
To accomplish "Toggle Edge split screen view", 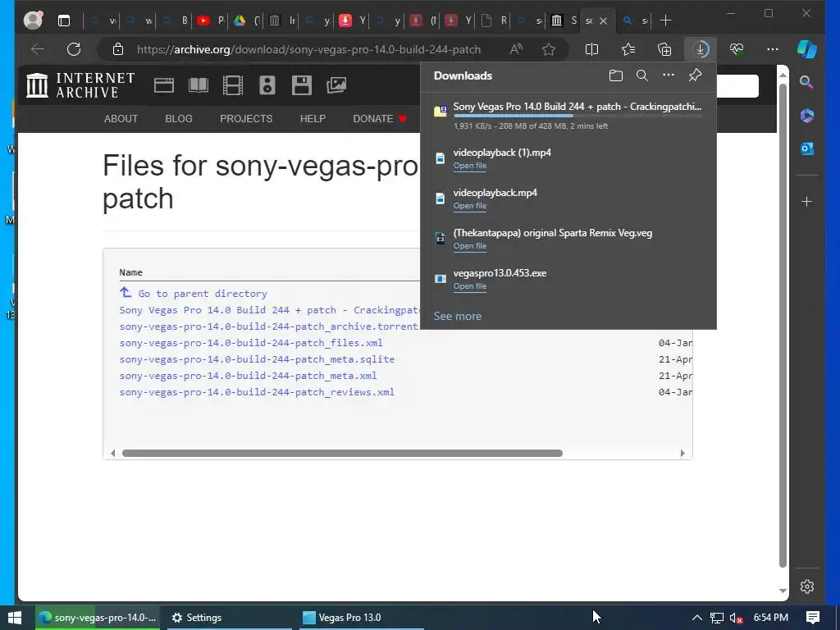I will click(592, 49).
